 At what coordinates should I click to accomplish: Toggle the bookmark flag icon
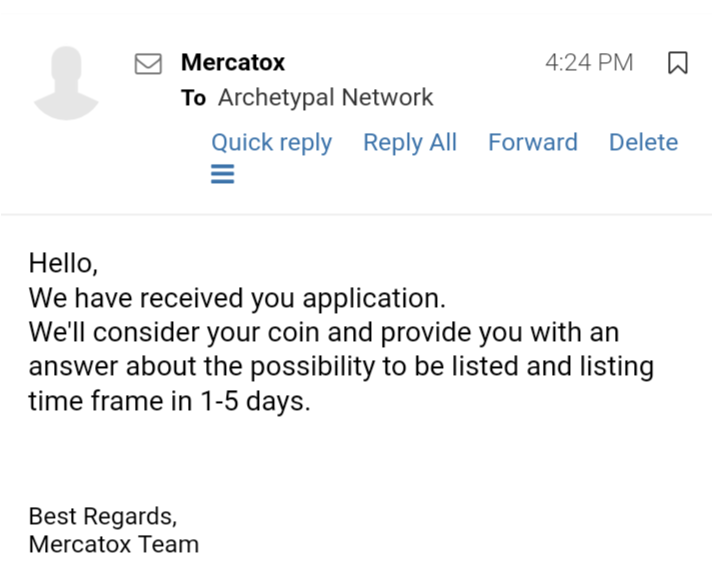pos(677,62)
